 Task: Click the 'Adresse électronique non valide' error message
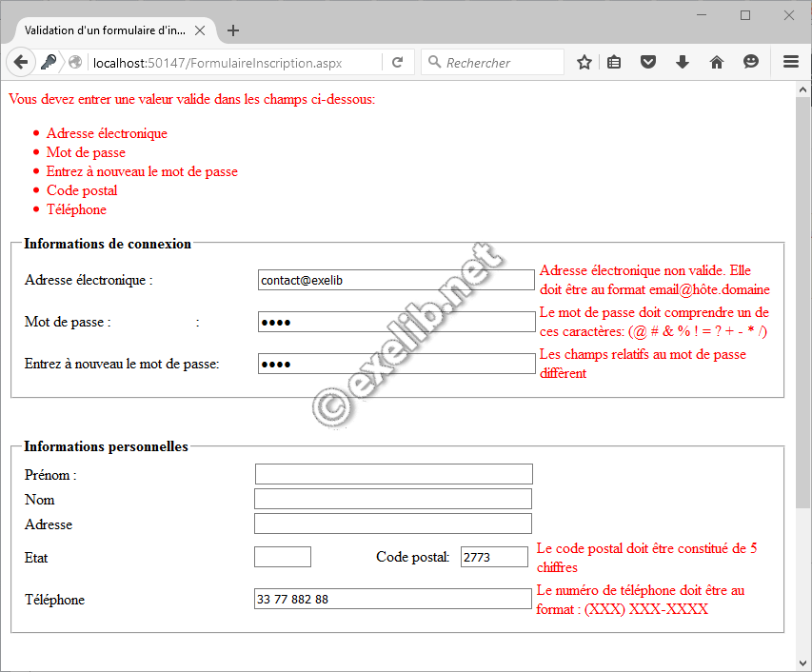pyautogui.click(x=655, y=280)
